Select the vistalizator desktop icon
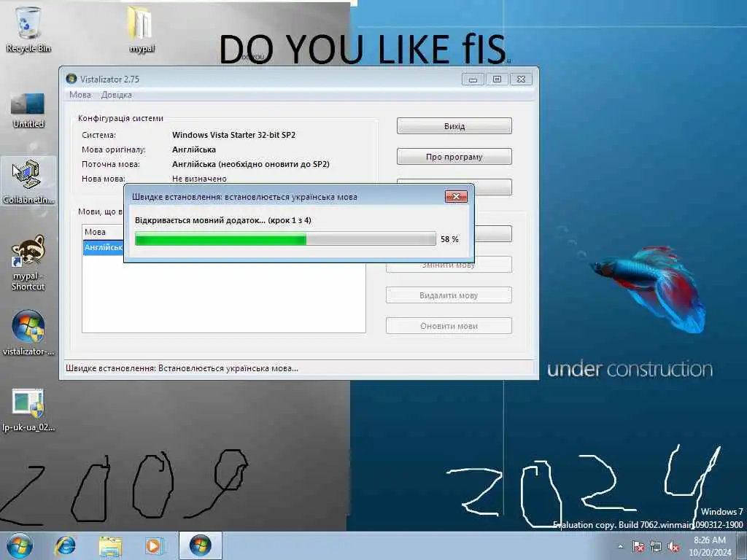This screenshot has width=747, height=560. tap(28, 333)
